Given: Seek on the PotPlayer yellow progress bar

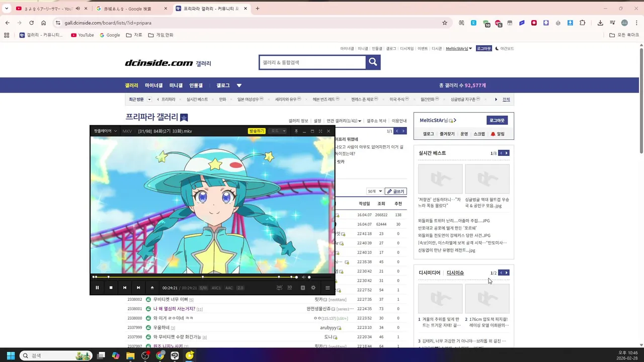Looking at the screenshot, I should coord(195,277).
